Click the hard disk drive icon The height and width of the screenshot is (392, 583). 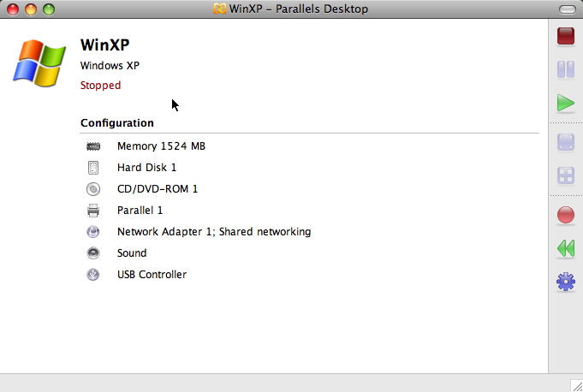pos(93,168)
